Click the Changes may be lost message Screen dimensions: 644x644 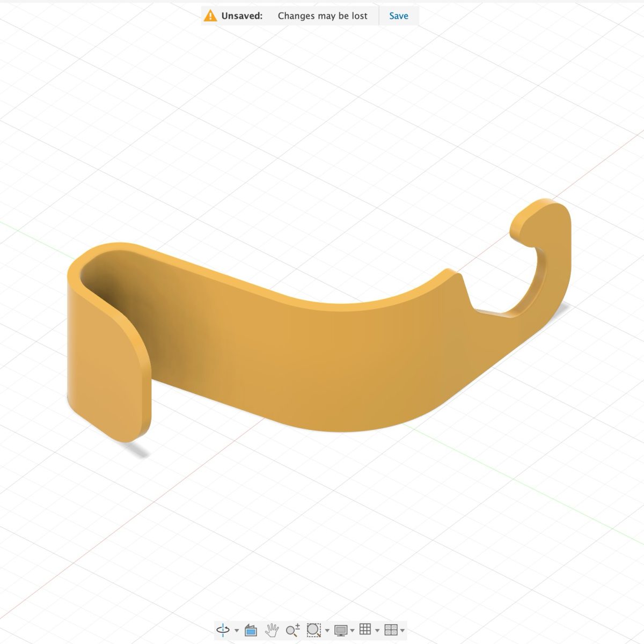tap(323, 16)
